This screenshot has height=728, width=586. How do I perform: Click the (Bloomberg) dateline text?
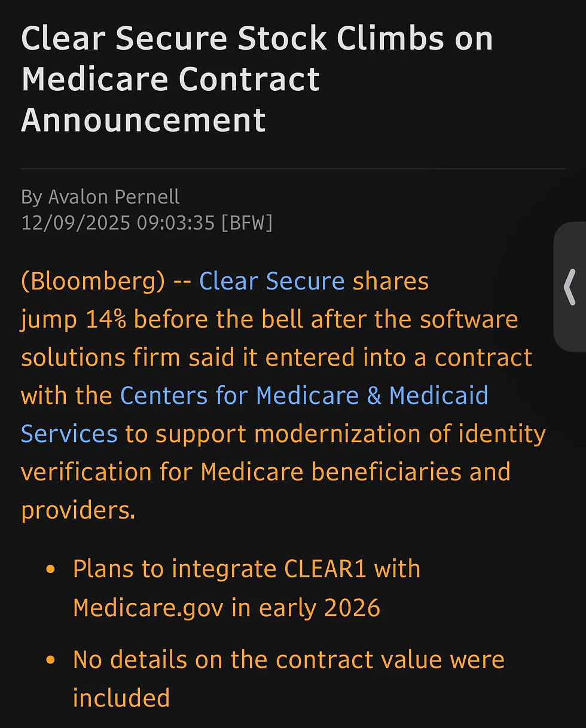tap(93, 281)
